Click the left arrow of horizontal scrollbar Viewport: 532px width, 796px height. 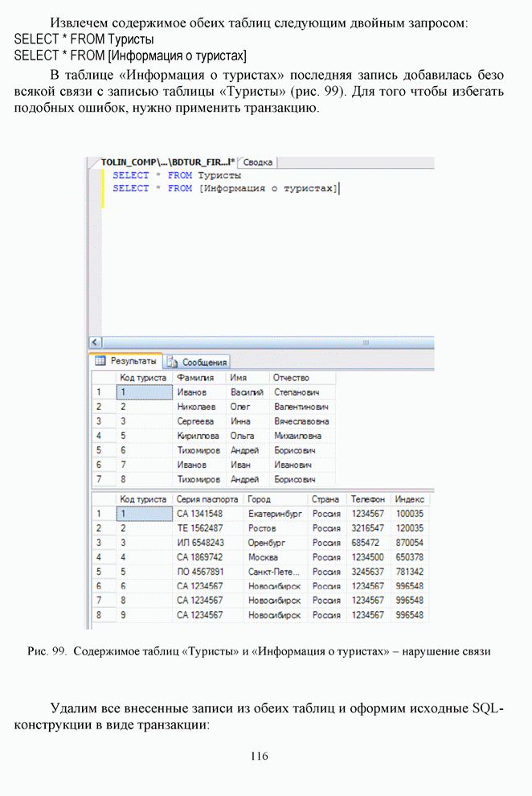click(x=93, y=343)
